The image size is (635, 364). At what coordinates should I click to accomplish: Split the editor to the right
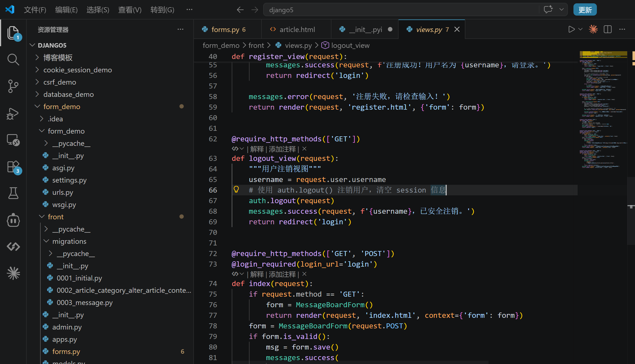point(607,29)
